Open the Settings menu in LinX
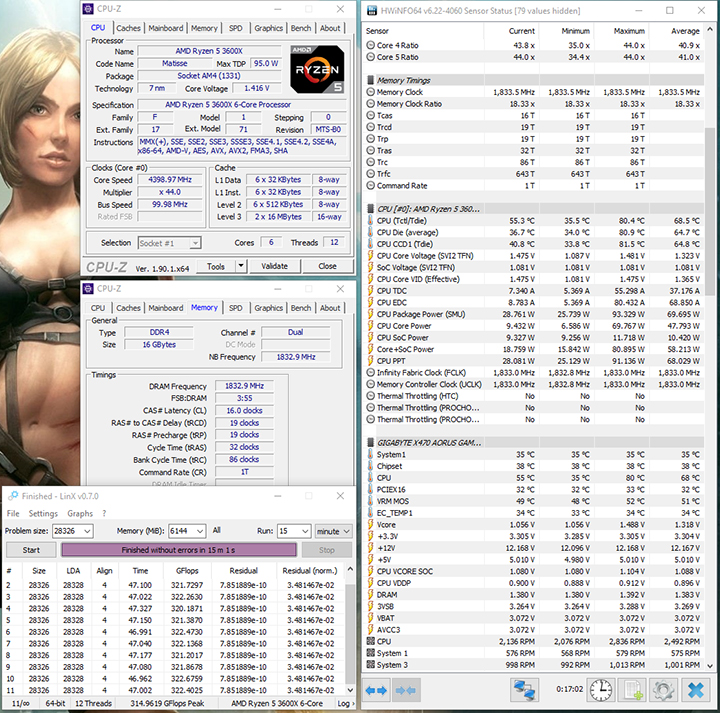 pyautogui.click(x=43, y=513)
